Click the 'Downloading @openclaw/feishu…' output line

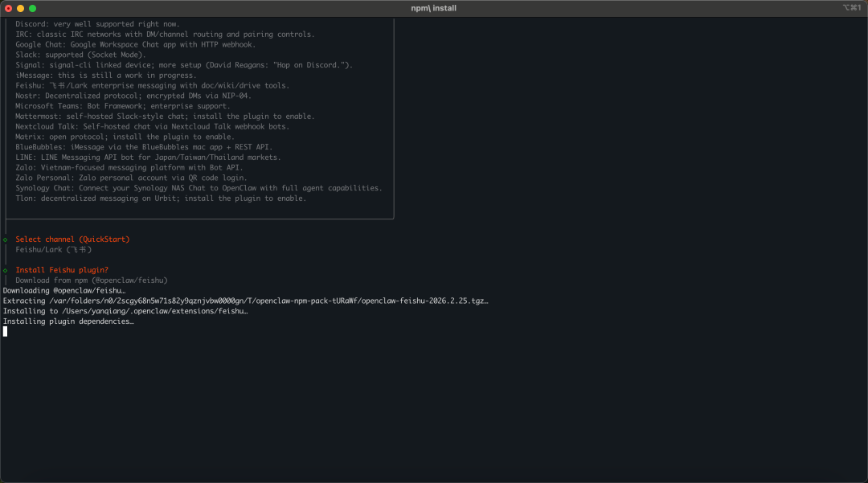click(x=64, y=290)
